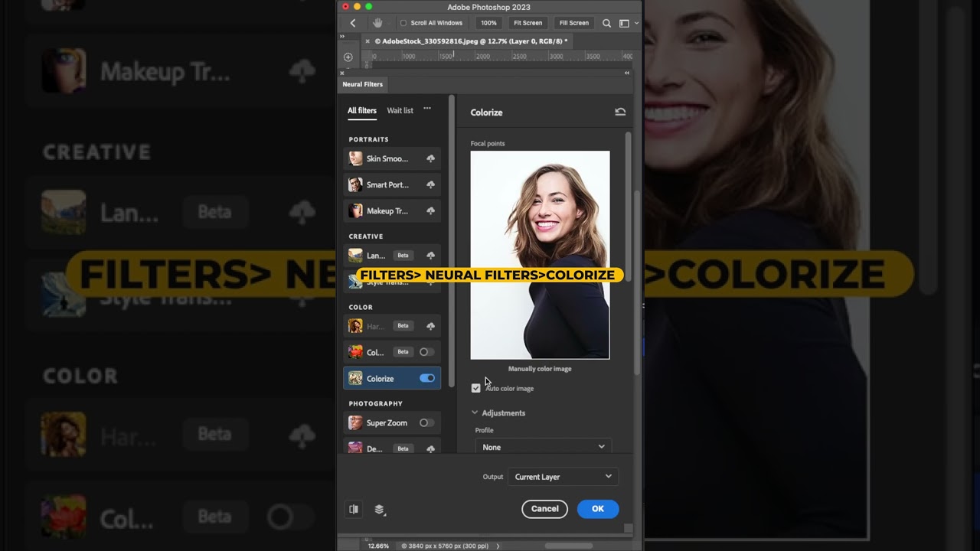Click the 12.66% zoom level field
This screenshot has width=980, height=551.
pos(378,546)
